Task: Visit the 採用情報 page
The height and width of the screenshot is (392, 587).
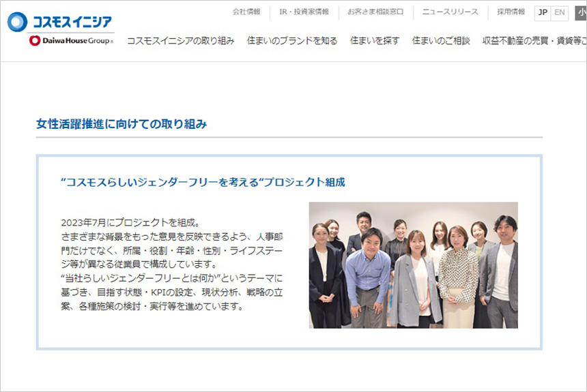Action: (511, 12)
